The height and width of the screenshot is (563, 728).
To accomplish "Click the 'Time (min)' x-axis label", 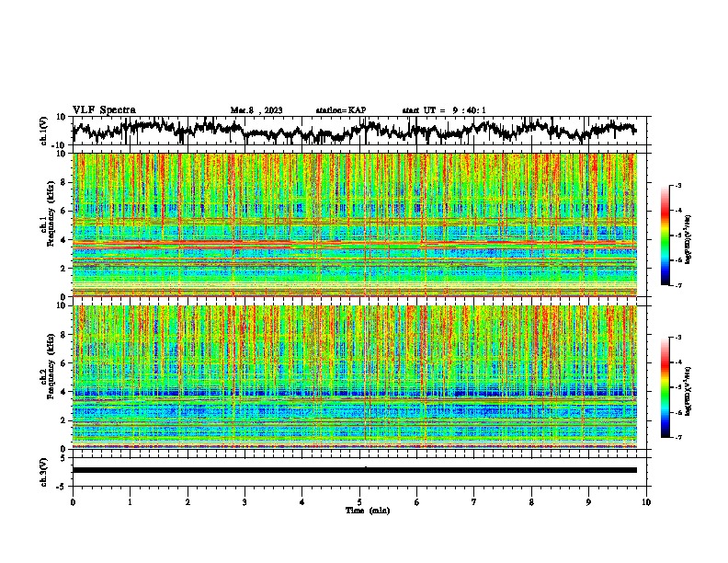I will point(368,511).
